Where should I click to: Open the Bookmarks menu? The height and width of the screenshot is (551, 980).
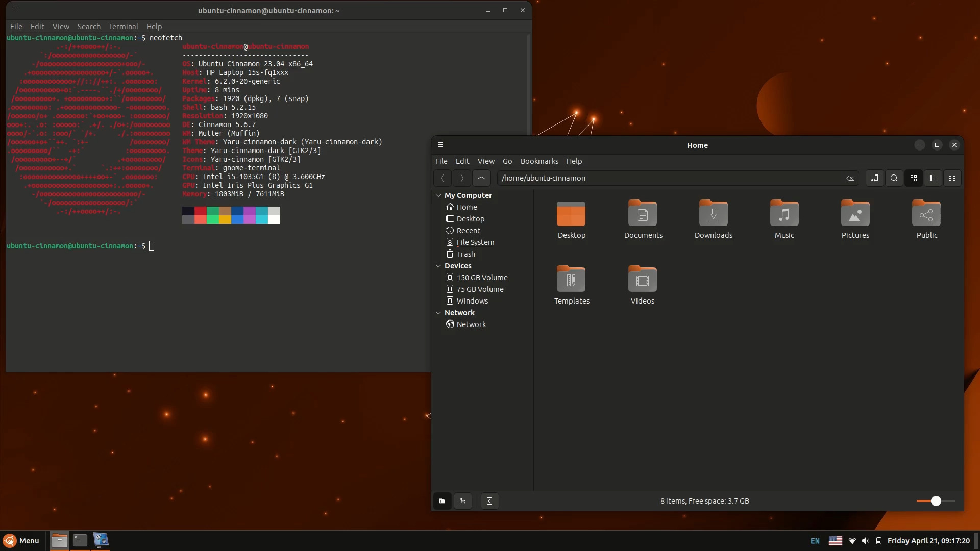tap(539, 161)
